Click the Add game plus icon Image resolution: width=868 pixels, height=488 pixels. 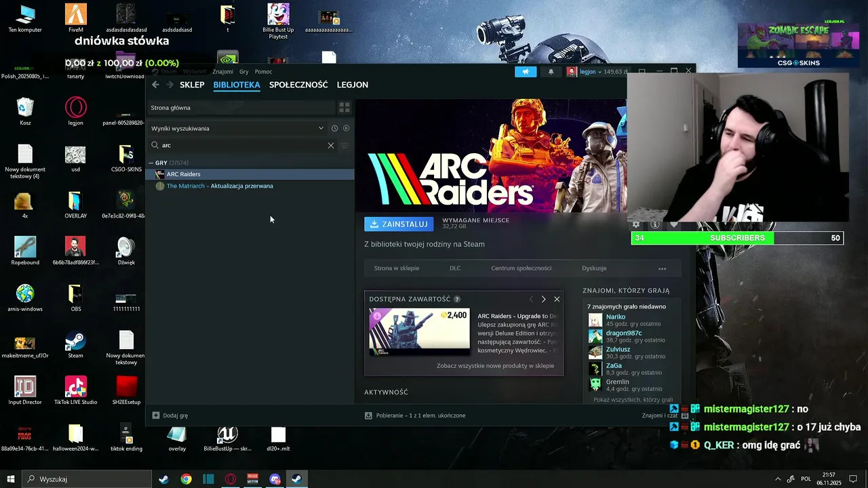[x=156, y=415]
